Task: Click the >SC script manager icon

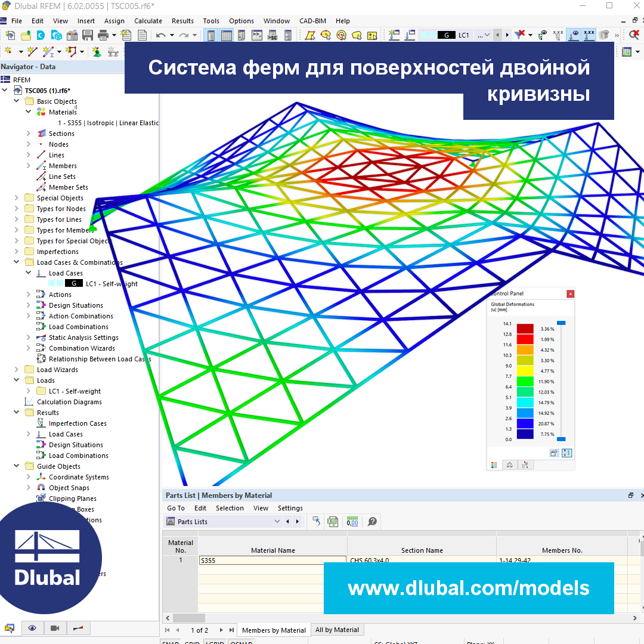Action: point(273,35)
